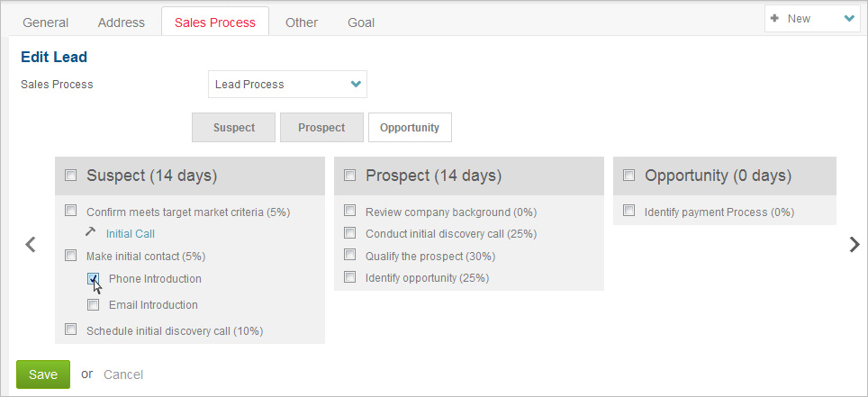
Task: Click the right arrow to scroll stages
Action: pos(854,245)
